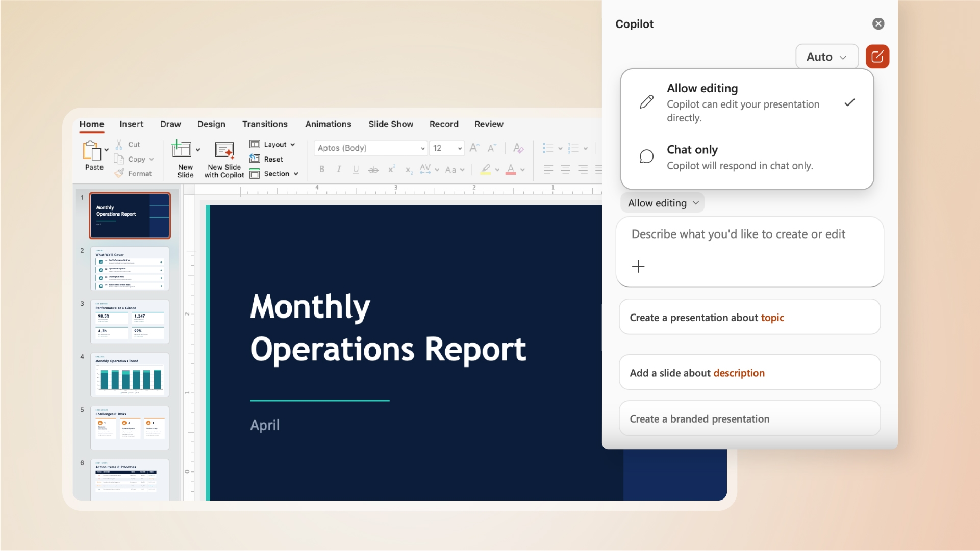This screenshot has width=980, height=551.
Task: Expand the Allow editing selector below the popup
Action: click(662, 202)
